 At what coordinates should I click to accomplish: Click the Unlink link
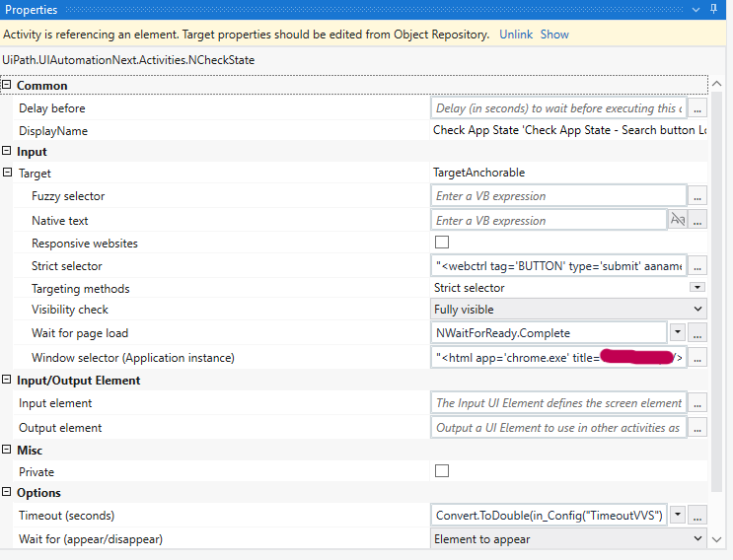[516, 35]
